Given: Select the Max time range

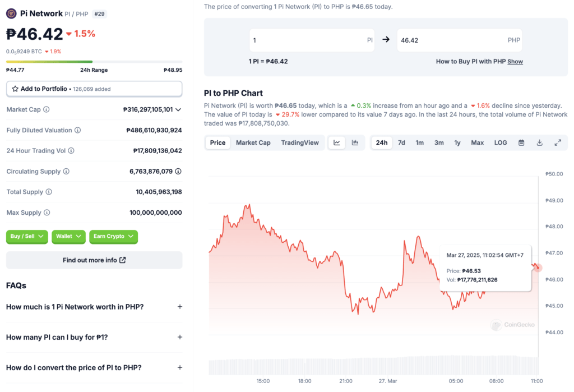Looking at the screenshot, I should [478, 142].
